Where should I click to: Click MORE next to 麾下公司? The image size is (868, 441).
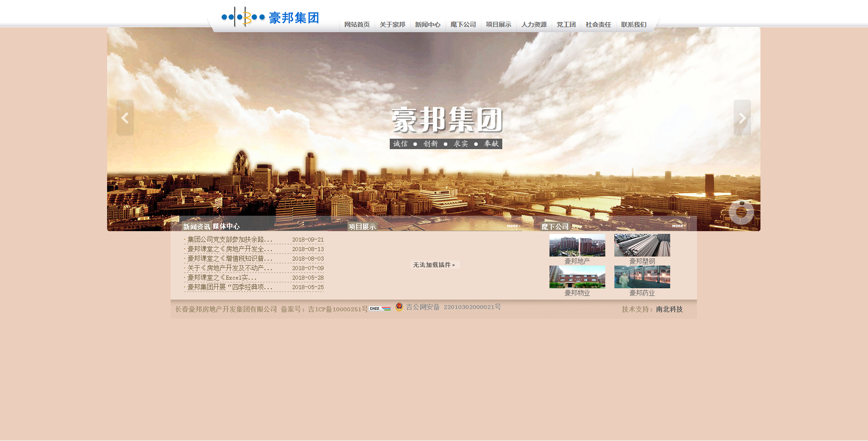tap(678, 226)
